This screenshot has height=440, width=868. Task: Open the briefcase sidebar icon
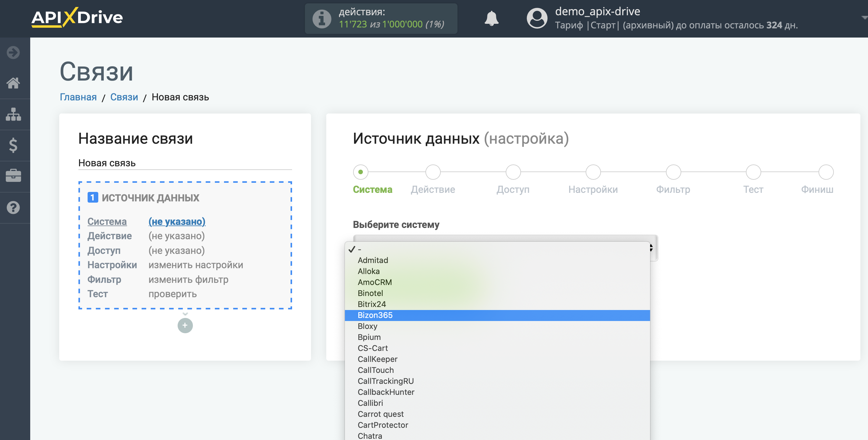point(13,176)
